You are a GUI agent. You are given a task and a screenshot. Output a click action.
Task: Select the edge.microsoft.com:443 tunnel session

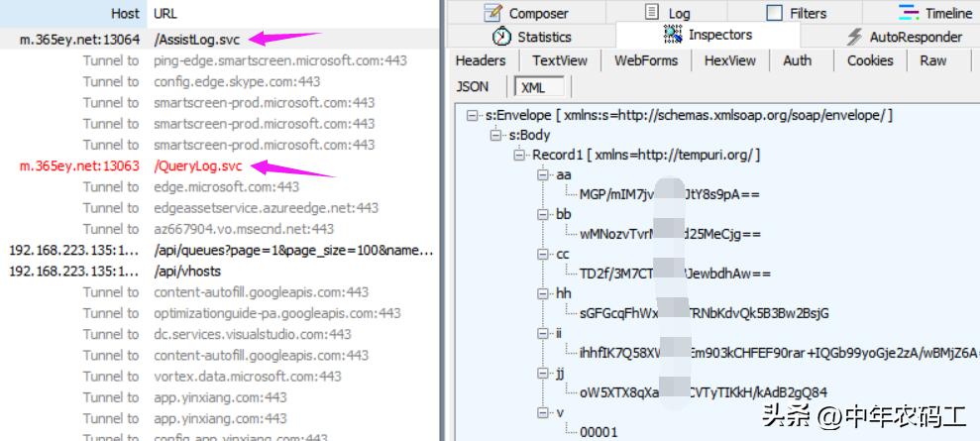coord(219,186)
